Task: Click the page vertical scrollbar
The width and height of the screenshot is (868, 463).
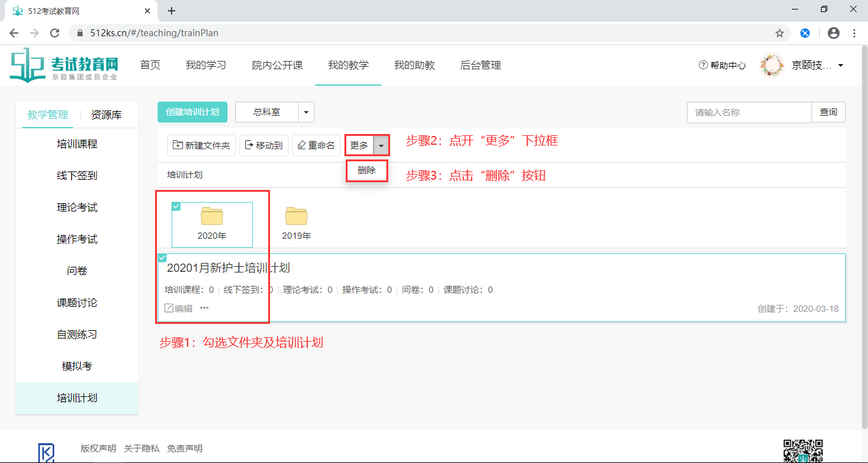Action: point(864,236)
